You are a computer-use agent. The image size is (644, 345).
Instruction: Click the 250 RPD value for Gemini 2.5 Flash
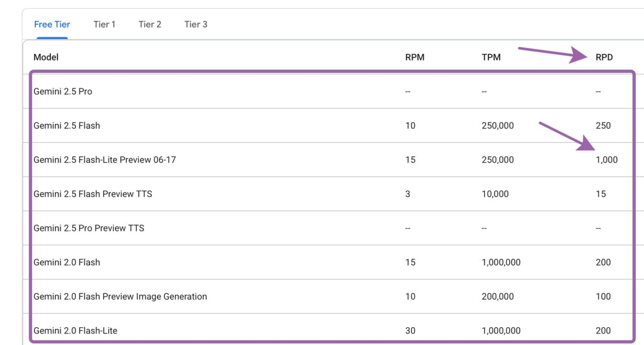(603, 126)
